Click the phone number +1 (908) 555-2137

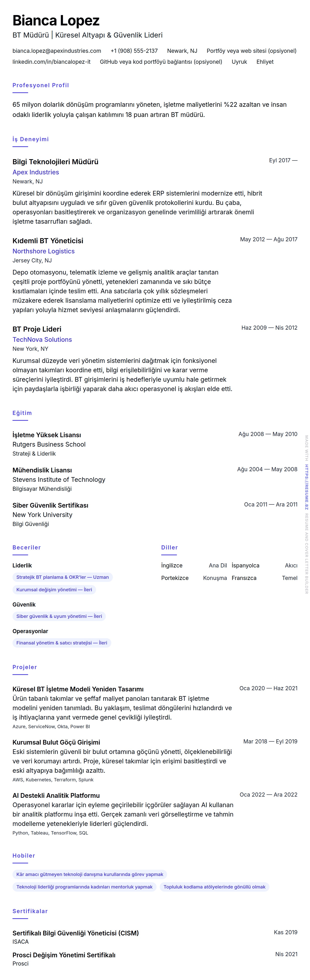pyautogui.click(x=134, y=51)
